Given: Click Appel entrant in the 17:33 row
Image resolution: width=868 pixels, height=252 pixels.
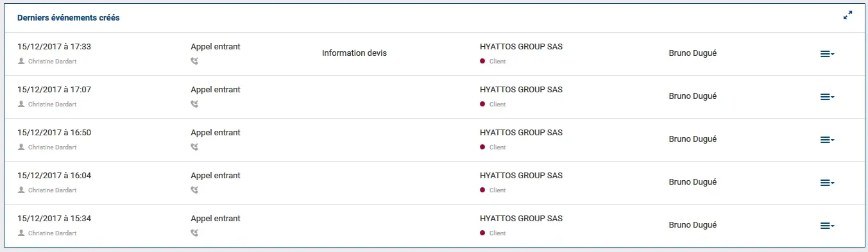Looking at the screenshot, I should click(216, 47).
